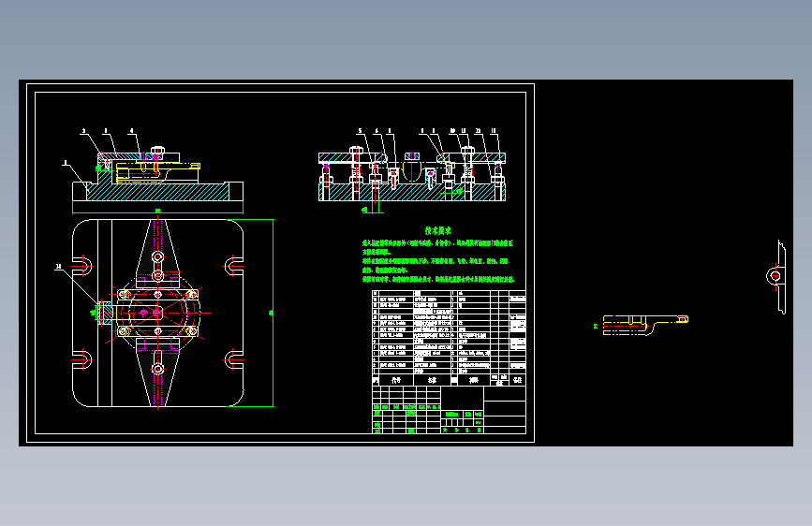Click the magenta center mark in plan view
This screenshot has height=526, width=812.
(x=155, y=313)
